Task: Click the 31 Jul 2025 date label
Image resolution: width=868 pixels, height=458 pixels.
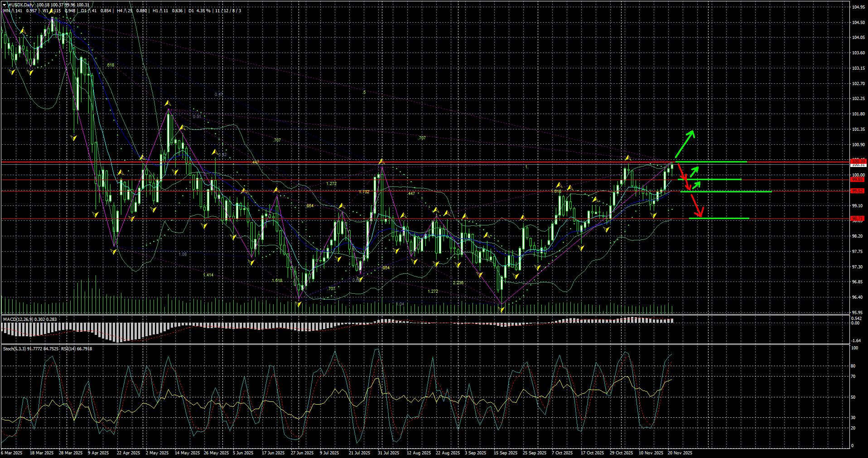Action: (389, 453)
